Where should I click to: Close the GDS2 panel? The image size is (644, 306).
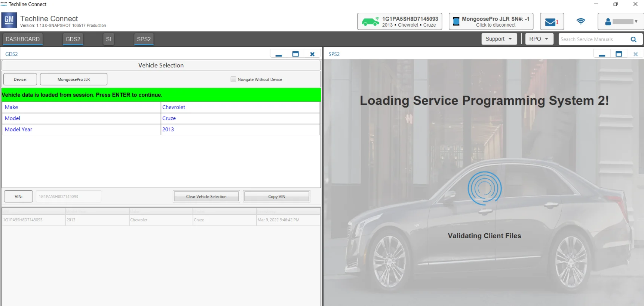click(x=312, y=54)
